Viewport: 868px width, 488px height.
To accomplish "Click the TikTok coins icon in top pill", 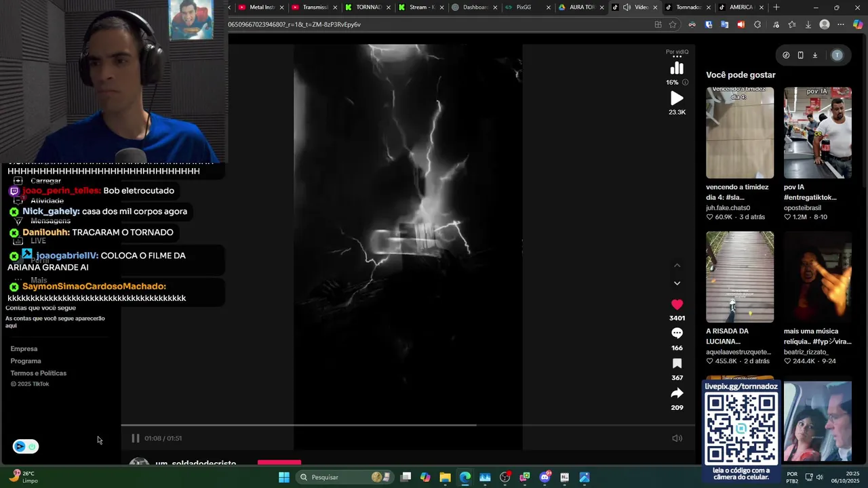I will 786,56.
